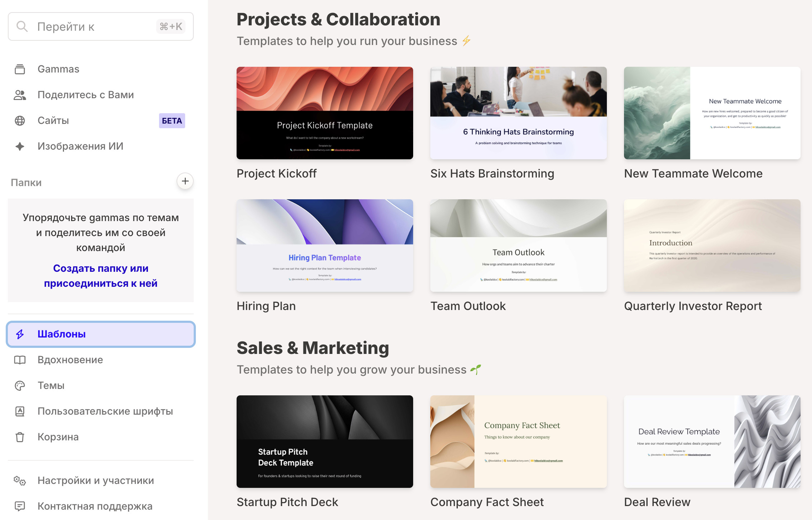The height and width of the screenshot is (520, 812).
Task: Click the Создать папку или присоединиться link
Action: coord(101,276)
